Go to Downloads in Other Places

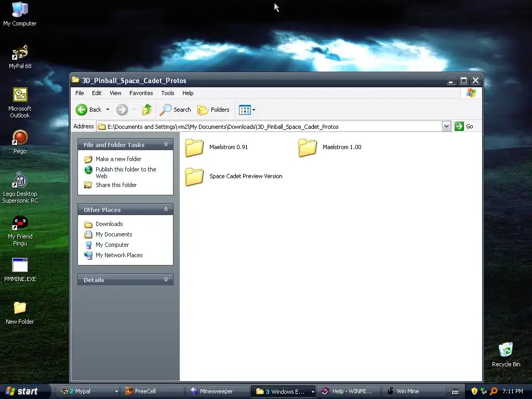tap(109, 224)
